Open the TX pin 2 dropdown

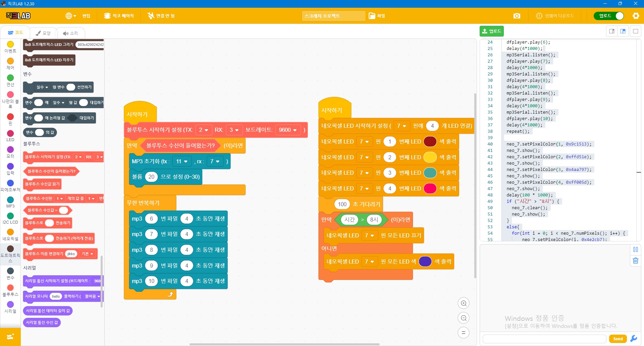(x=203, y=130)
